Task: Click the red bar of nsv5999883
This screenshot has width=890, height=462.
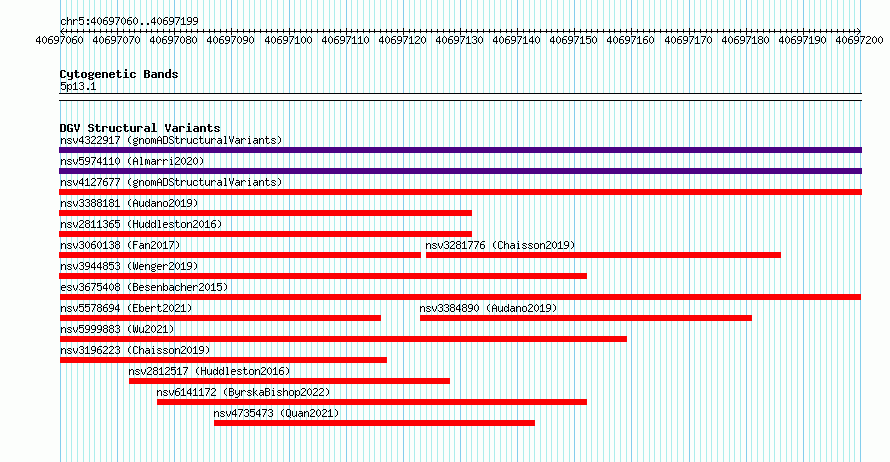Action: [x=343, y=339]
